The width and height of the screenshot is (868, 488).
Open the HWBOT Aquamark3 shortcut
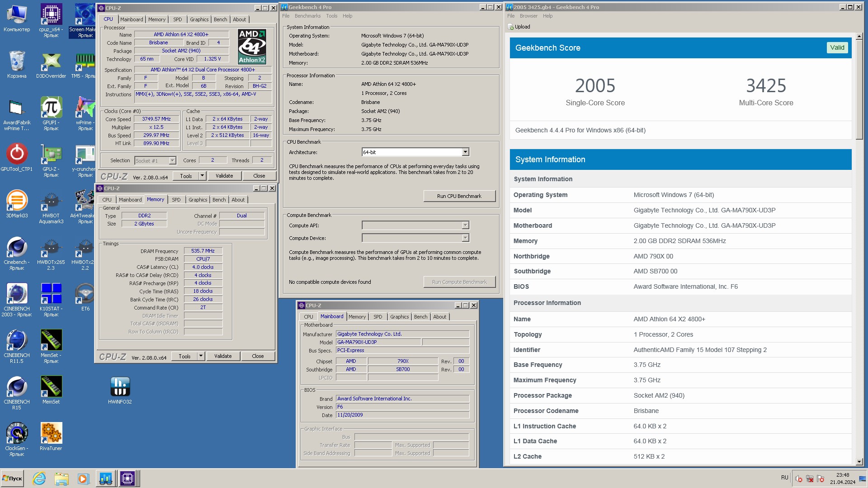click(x=51, y=207)
